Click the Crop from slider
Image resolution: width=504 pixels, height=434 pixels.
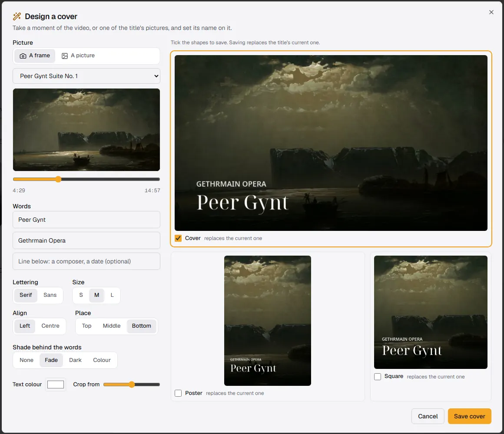[132, 385]
